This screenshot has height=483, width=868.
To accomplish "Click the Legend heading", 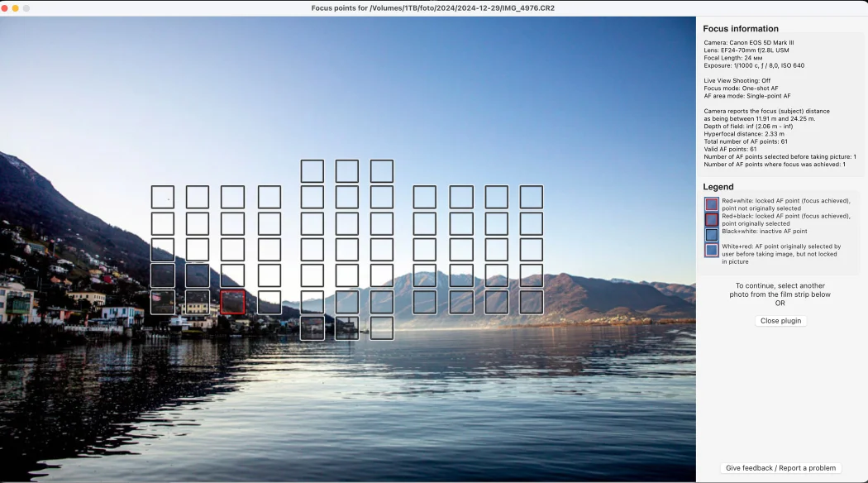I will click(x=718, y=187).
